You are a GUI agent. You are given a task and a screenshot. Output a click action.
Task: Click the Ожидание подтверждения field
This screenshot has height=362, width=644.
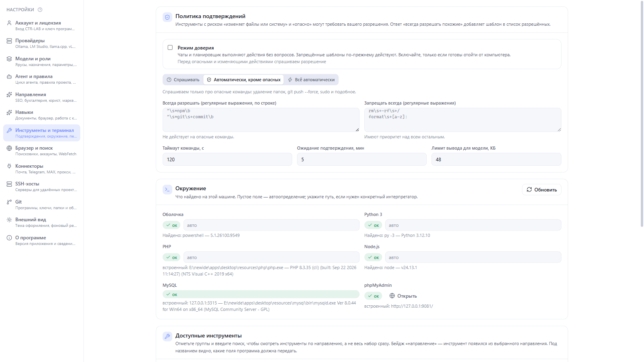click(x=362, y=159)
